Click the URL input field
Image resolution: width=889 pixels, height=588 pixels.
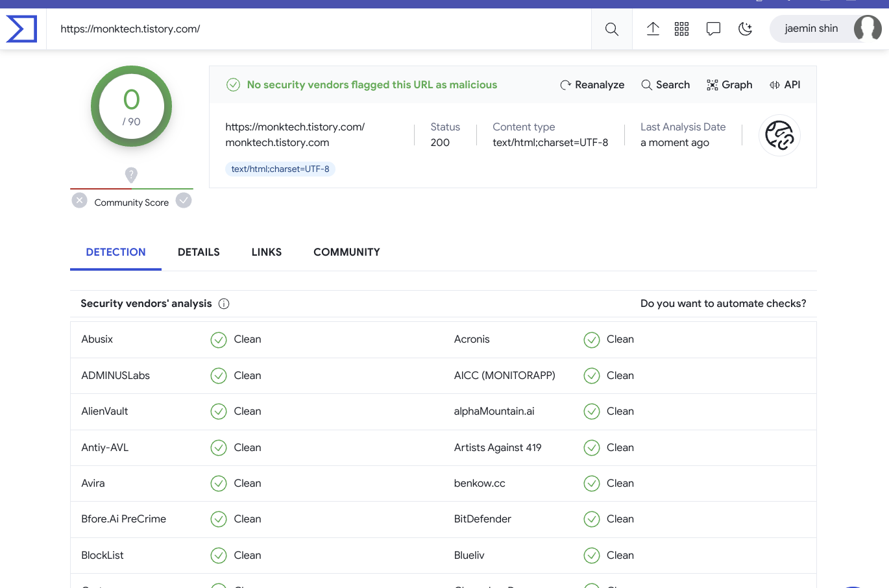tap(319, 29)
